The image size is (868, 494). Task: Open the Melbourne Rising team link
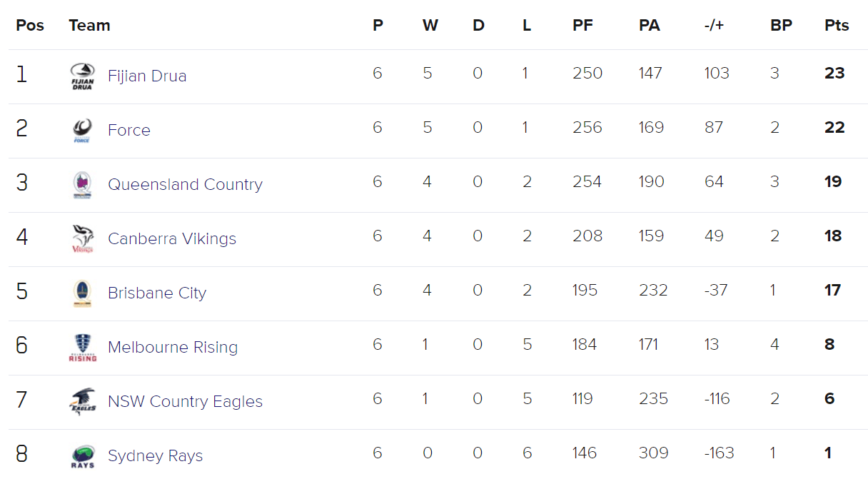point(173,348)
